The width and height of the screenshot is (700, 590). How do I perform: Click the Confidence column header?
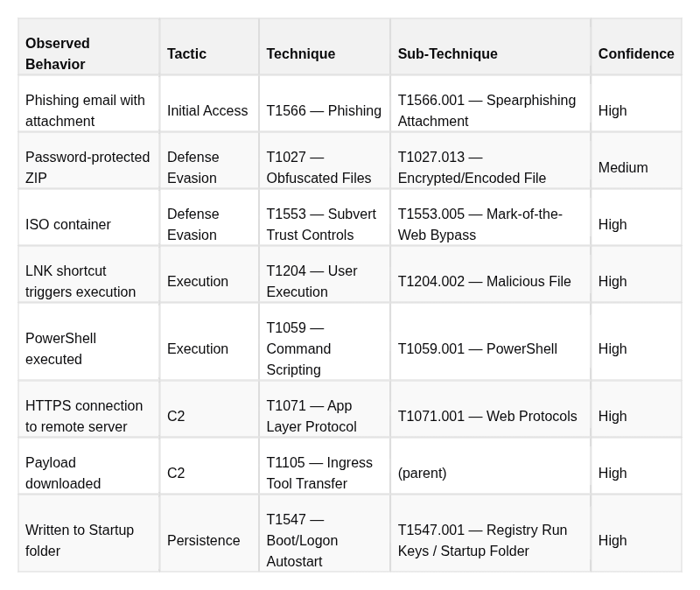pos(636,47)
